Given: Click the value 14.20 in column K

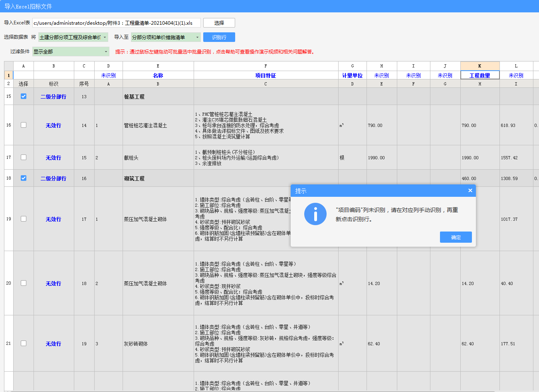Looking at the screenshot, I should click(x=468, y=283).
